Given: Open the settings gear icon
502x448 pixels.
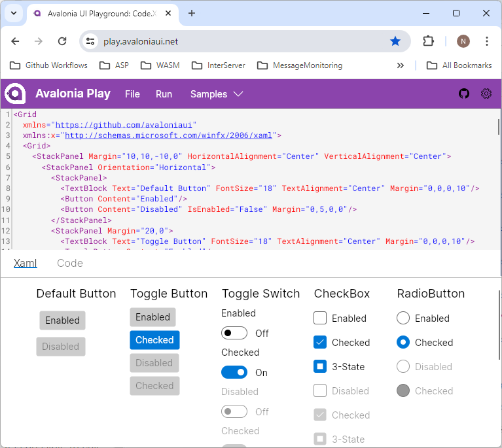Looking at the screenshot, I should coord(486,94).
